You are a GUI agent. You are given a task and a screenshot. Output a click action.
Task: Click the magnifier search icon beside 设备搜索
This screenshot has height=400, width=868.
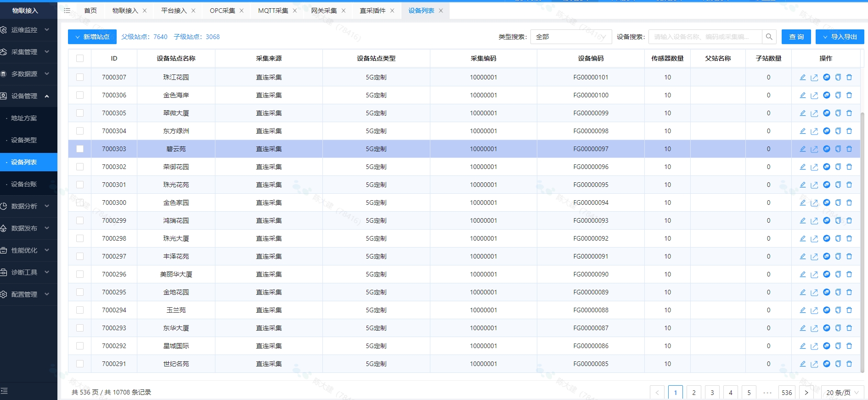click(x=769, y=37)
